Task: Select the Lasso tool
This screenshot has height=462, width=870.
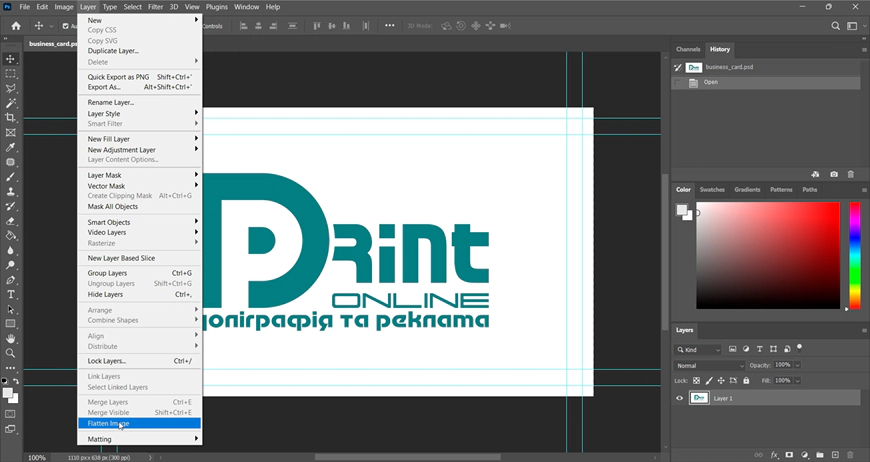Action: [x=11, y=88]
